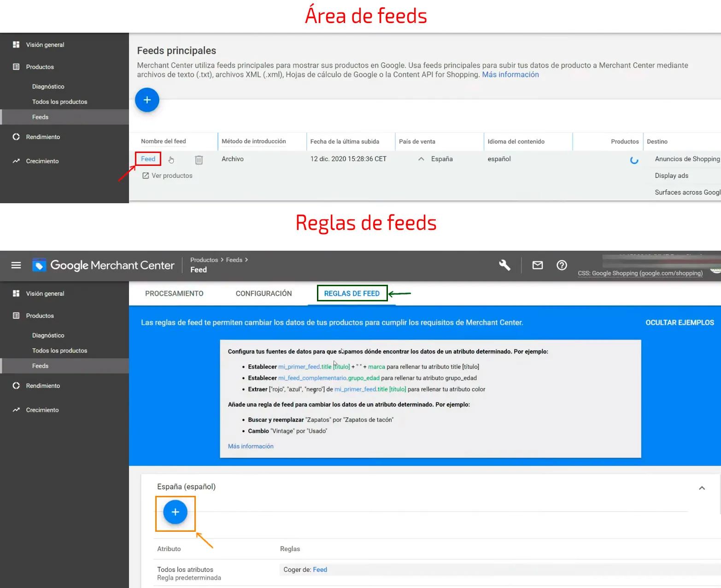Click the Idioma del contenido column header
The width and height of the screenshot is (721, 588).
coord(516,141)
